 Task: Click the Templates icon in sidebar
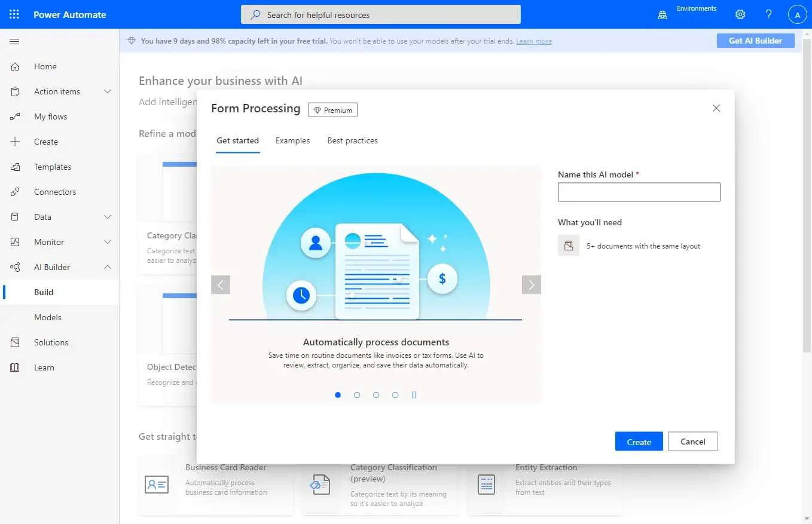(x=16, y=167)
